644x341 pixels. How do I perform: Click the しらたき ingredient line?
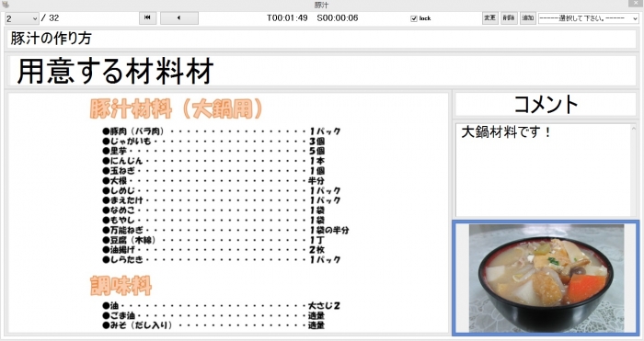222,259
